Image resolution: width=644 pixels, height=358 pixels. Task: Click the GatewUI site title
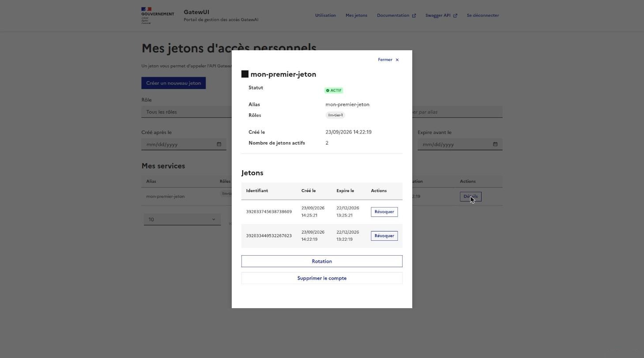click(x=196, y=12)
